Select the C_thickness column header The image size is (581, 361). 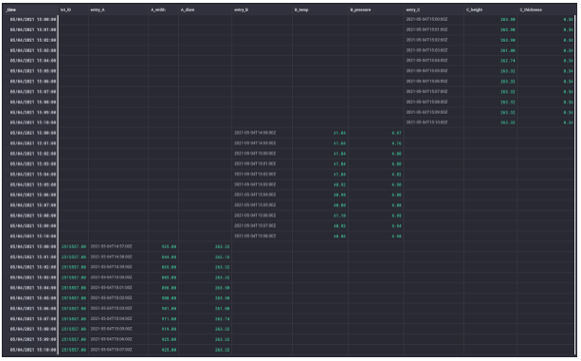point(531,10)
